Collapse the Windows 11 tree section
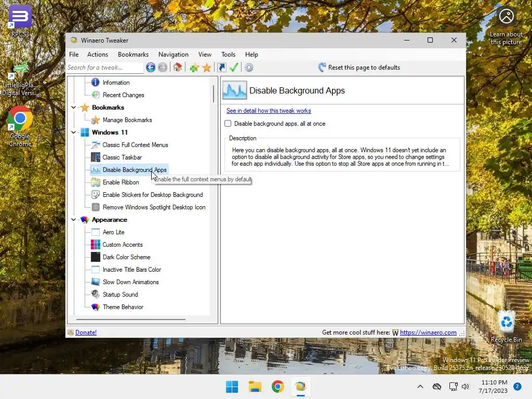This screenshot has height=399, width=532. coord(74,132)
